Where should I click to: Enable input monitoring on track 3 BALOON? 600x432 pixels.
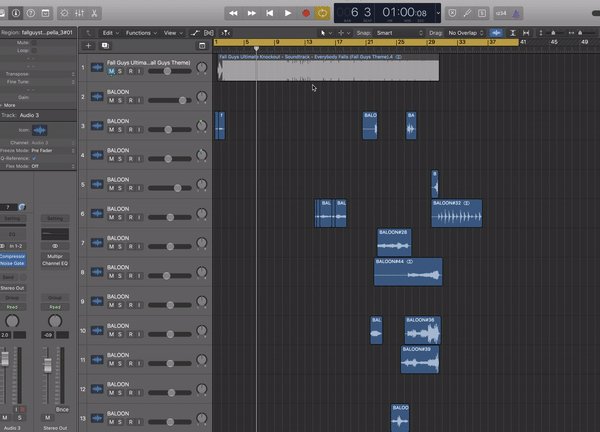(139, 130)
